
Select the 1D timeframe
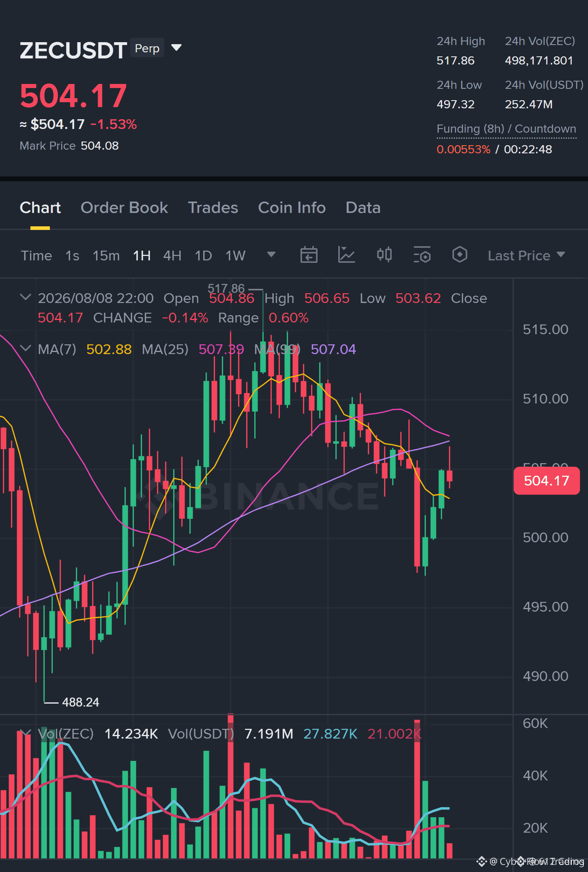(204, 256)
